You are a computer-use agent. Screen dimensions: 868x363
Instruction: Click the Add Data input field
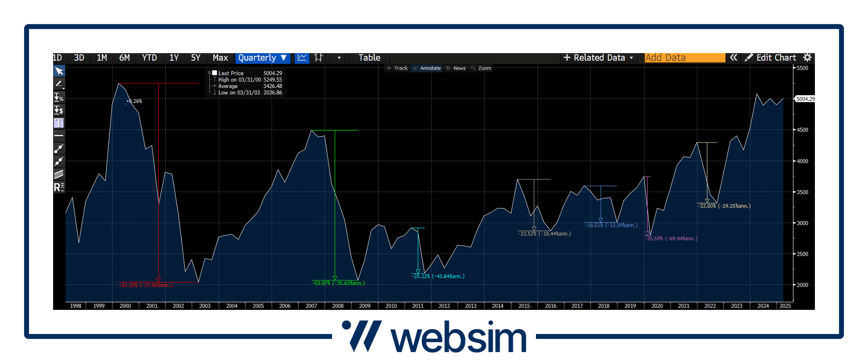tap(684, 58)
